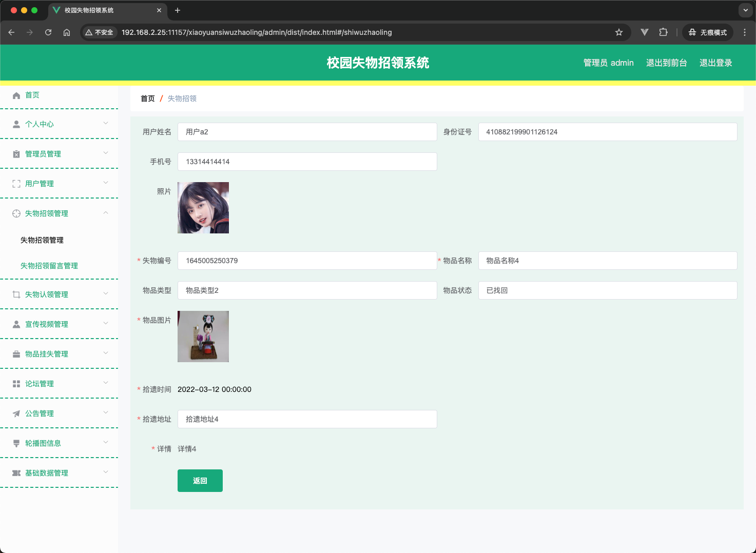
Task: Click 管理员 admin in the header
Action: [608, 63]
